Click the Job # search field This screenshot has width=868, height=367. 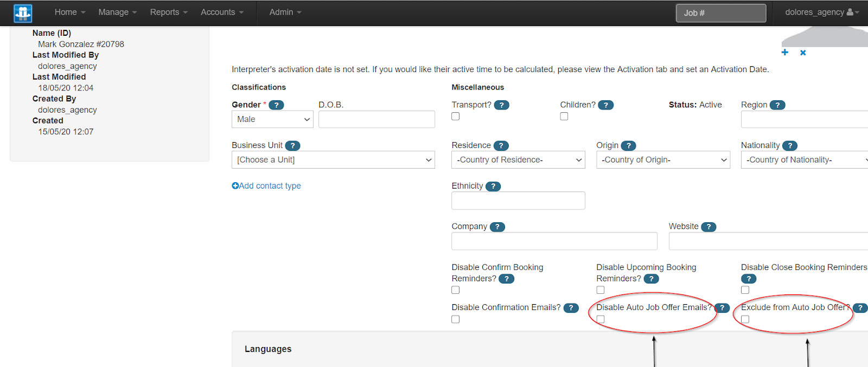(720, 13)
